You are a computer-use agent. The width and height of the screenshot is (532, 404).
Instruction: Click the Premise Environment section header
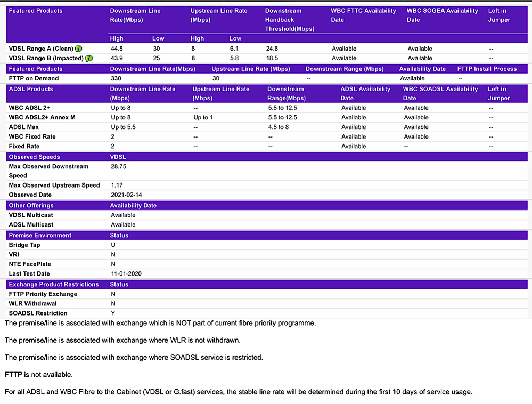click(x=40, y=235)
